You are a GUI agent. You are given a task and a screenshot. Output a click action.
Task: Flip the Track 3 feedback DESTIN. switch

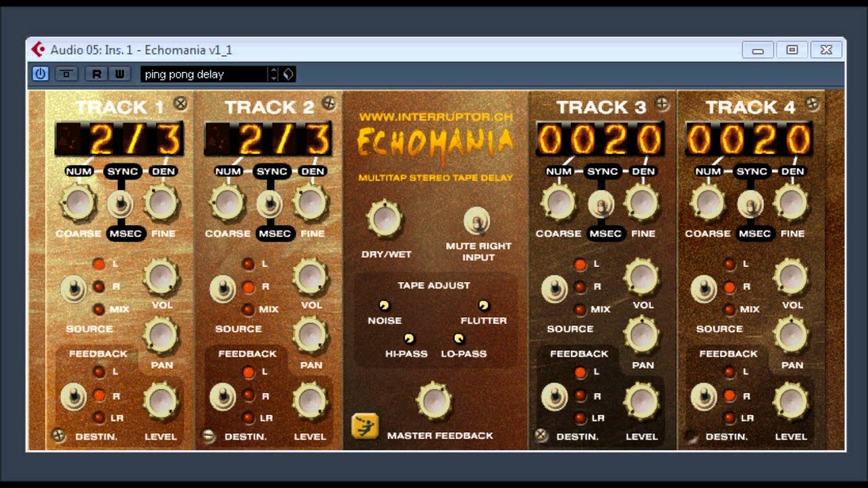[554, 397]
